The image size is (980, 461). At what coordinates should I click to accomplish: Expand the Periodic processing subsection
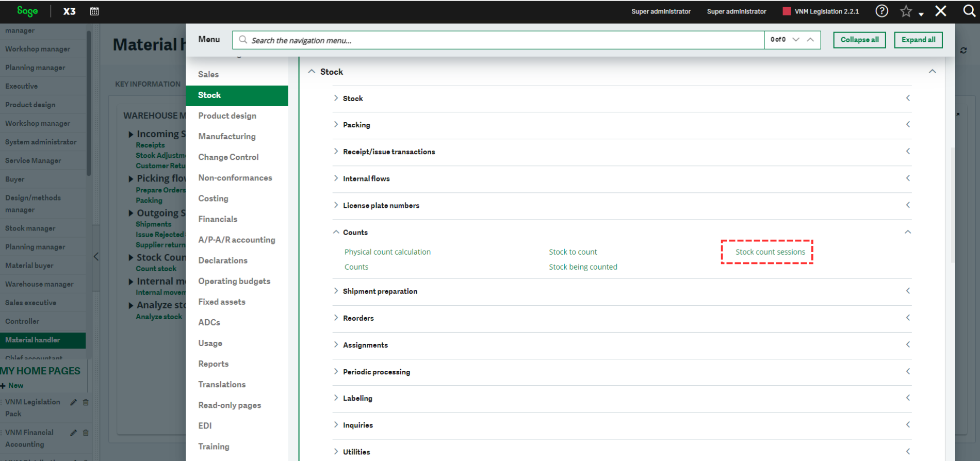pos(336,371)
